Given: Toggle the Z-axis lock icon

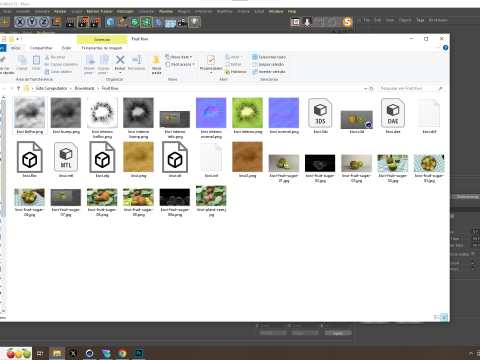Looking at the screenshot, I should pos(44,22).
